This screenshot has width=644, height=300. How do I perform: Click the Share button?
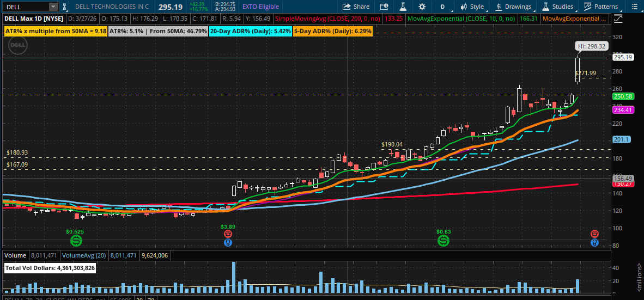pos(356,7)
